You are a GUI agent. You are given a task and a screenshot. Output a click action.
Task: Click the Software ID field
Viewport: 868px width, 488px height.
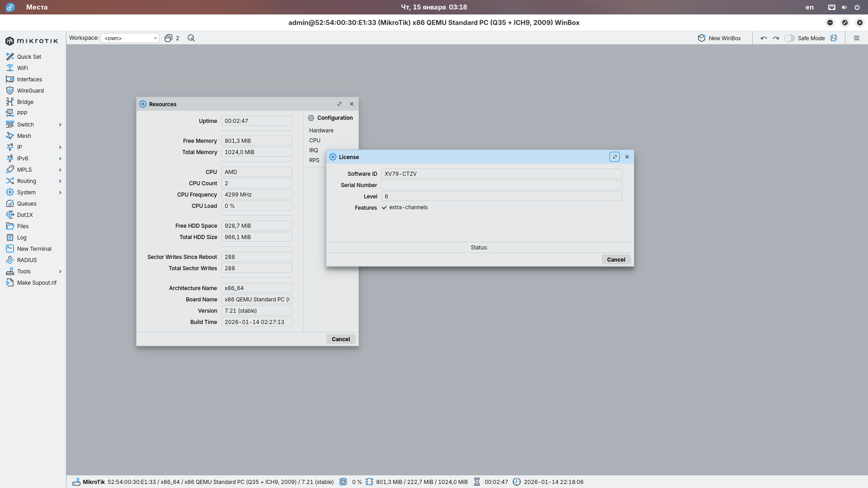click(x=501, y=174)
